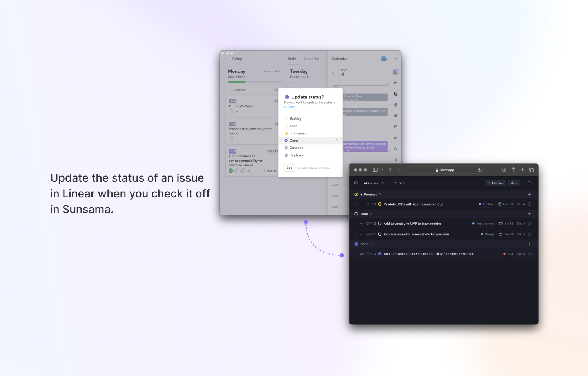The width and height of the screenshot is (588, 376).
Task: Select Todo status option in dialog
Action: [310, 126]
